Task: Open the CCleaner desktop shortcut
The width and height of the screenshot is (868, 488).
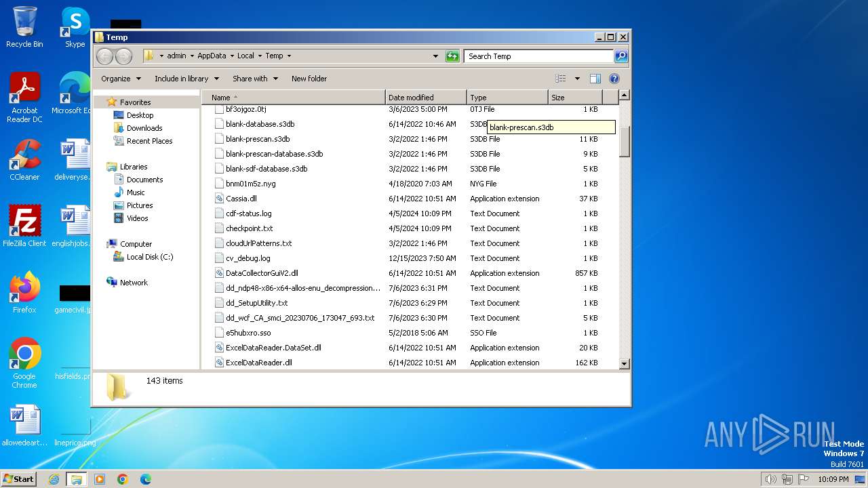Action: [x=24, y=160]
